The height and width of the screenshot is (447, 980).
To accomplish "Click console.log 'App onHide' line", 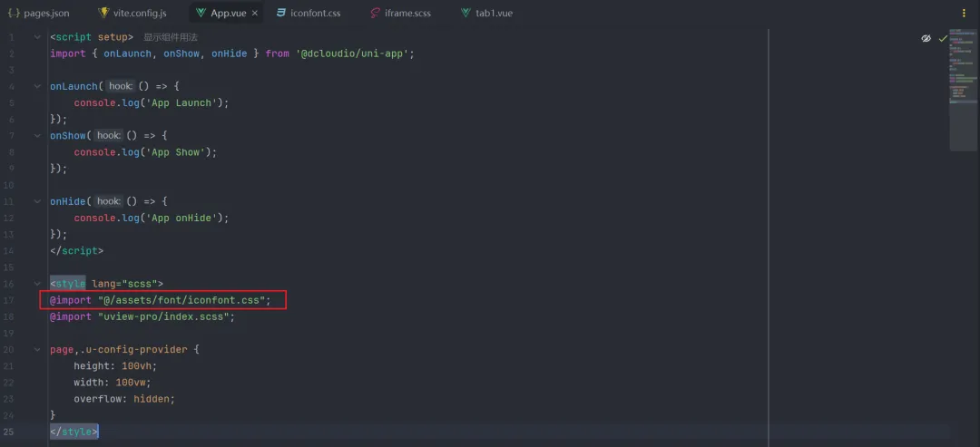I will point(152,218).
